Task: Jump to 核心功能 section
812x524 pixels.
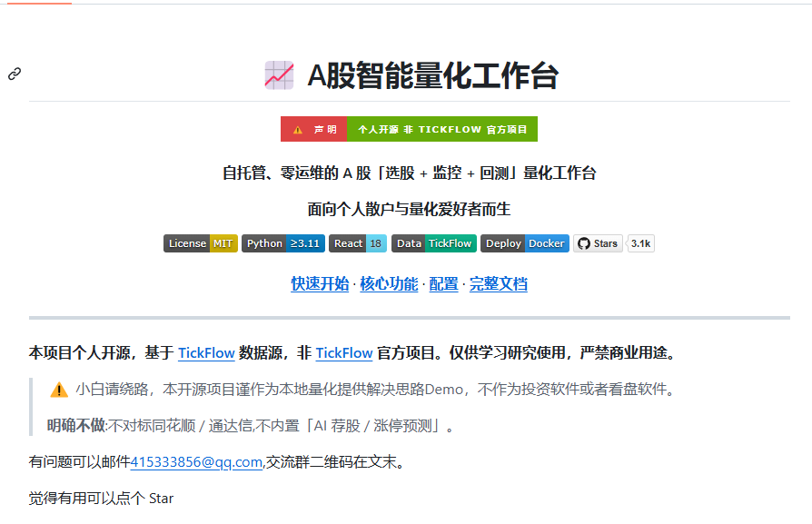Action: [x=389, y=283]
